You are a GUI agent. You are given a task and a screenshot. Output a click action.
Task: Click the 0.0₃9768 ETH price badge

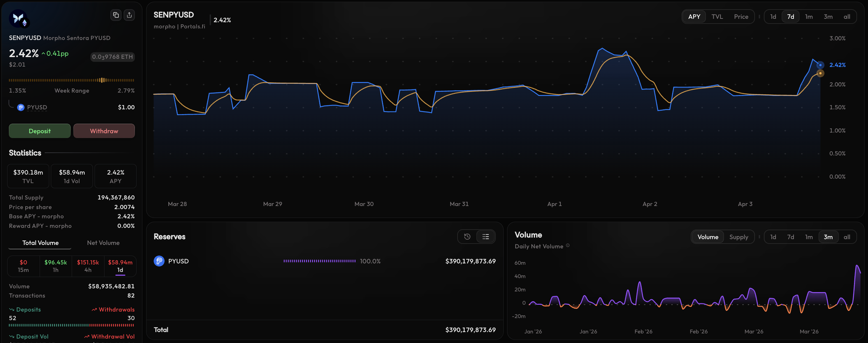tap(112, 57)
